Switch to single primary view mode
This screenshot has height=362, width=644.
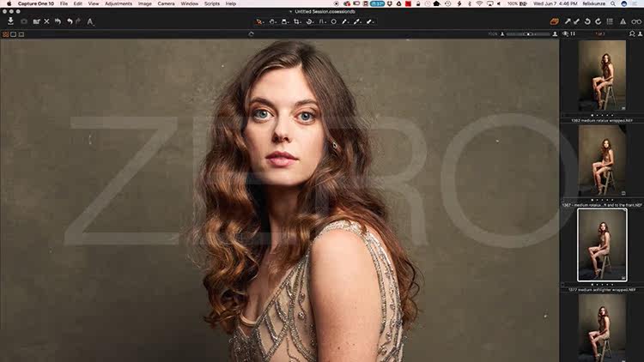pyautogui.click(x=14, y=34)
